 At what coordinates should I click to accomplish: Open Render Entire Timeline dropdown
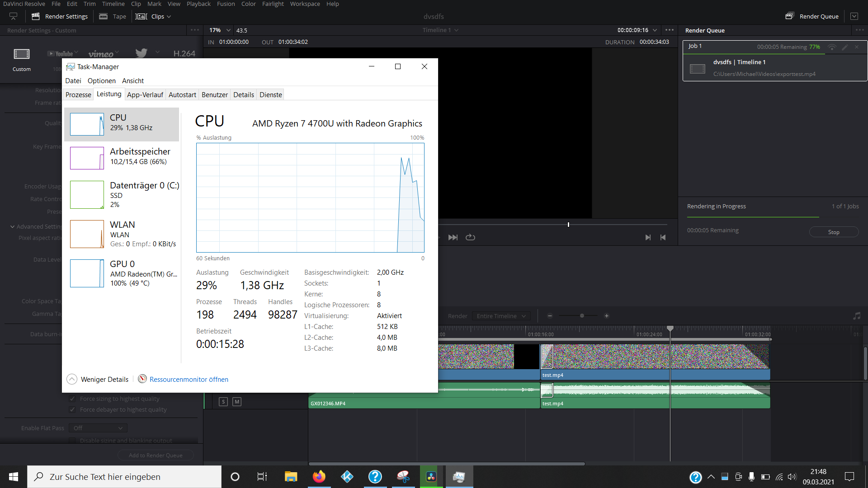tap(501, 316)
